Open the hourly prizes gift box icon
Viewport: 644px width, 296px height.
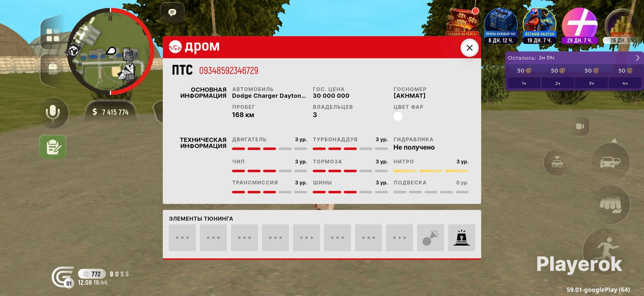[x=501, y=26]
